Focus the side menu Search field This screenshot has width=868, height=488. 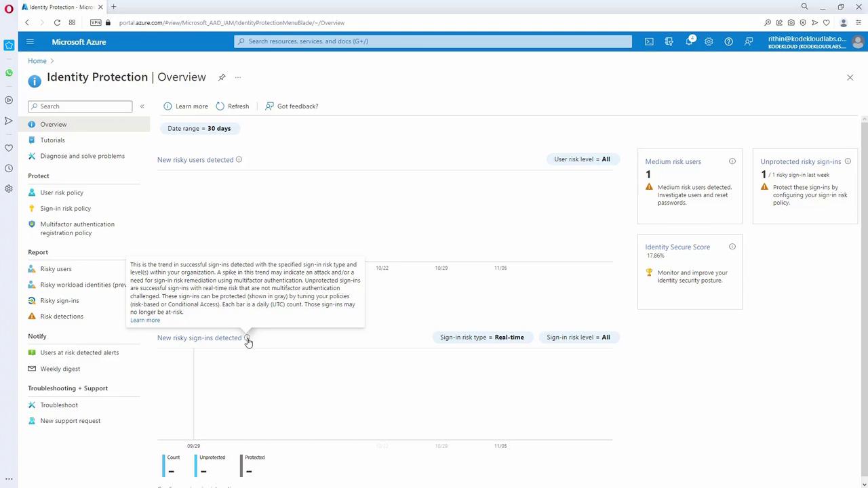pyautogui.click(x=80, y=106)
